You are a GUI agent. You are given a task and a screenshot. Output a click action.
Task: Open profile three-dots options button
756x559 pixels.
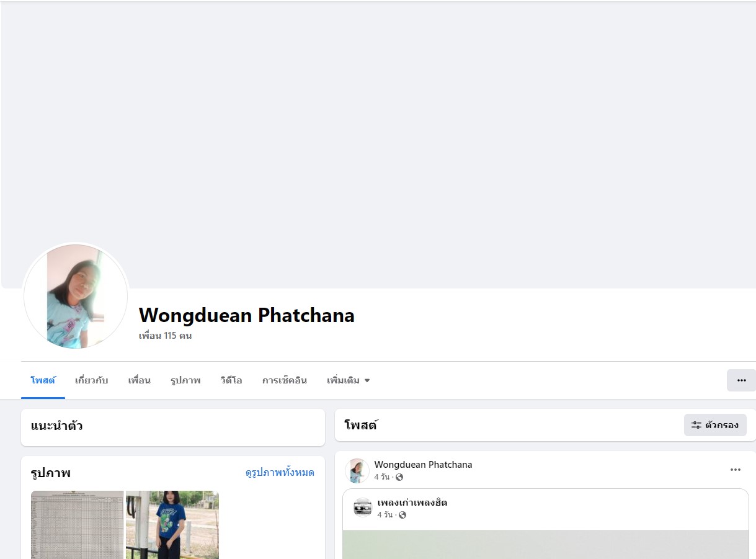tap(741, 380)
